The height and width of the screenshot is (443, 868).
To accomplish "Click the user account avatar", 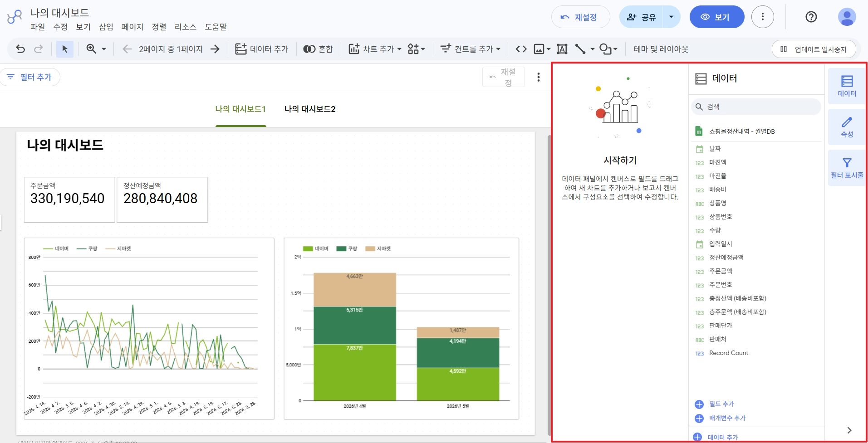I will (x=847, y=17).
